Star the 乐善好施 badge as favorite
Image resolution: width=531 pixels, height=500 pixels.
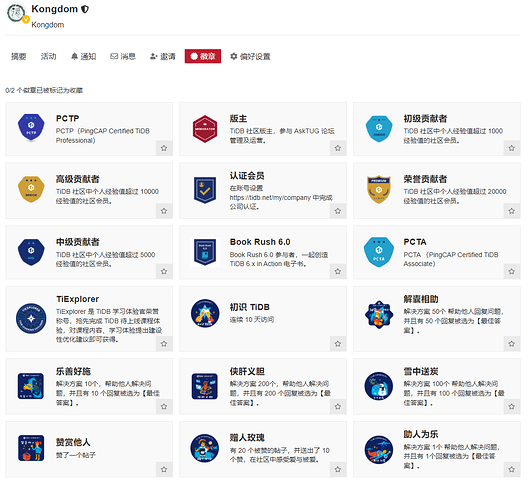coord(164,406)
